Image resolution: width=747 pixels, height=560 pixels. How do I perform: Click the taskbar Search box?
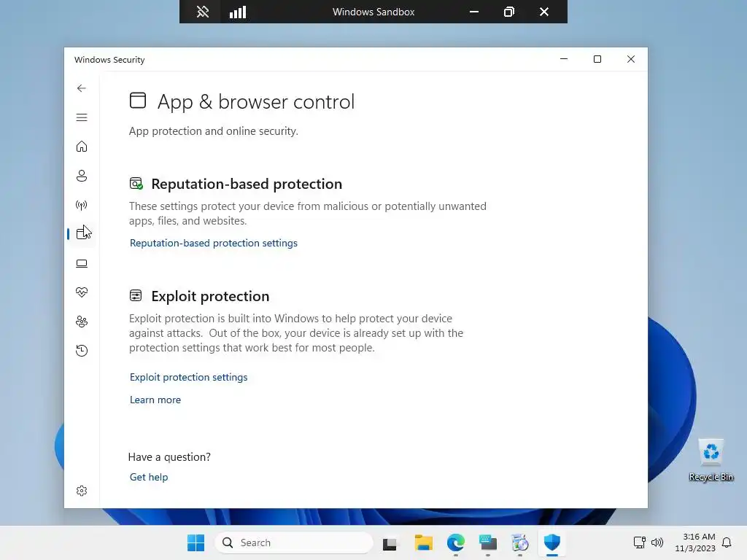[x=294, y=542]
